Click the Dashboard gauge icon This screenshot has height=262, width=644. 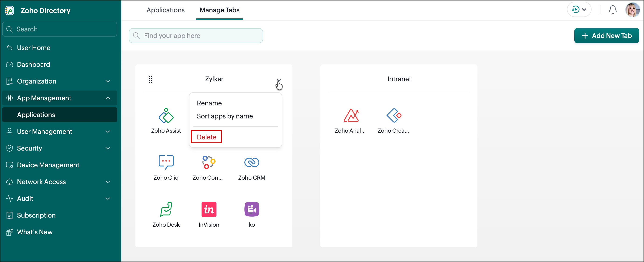pyautogui.click(x=10, y=64)
